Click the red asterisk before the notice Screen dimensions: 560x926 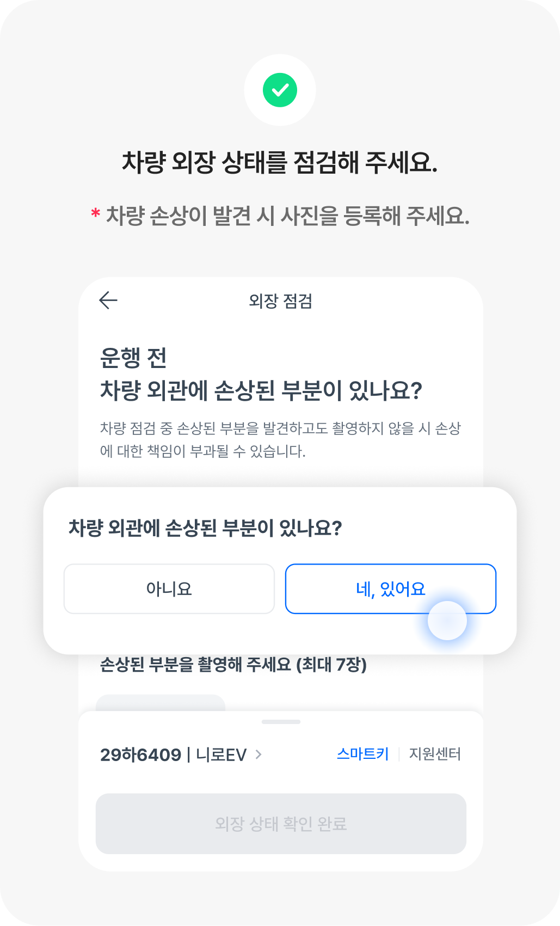[x=95, y=214]
